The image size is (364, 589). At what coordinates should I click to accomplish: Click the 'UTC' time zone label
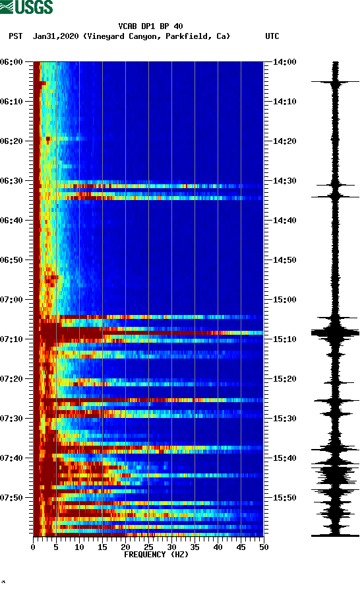(272, 36)
